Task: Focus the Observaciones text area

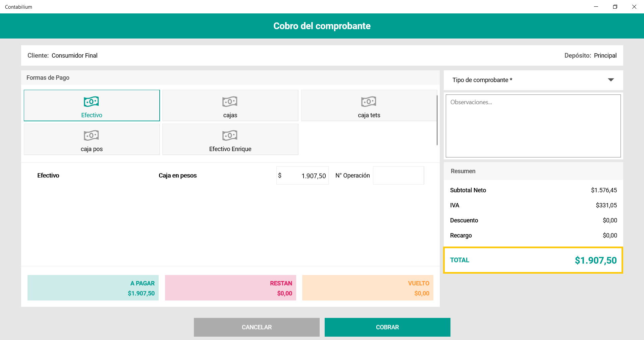Action: coord(533,126)
